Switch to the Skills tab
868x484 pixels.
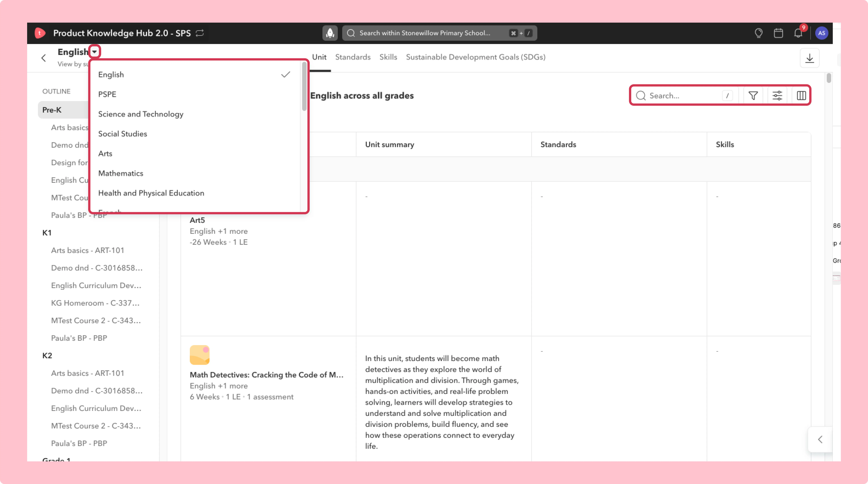pyautogui.click(x=388, y=57)
